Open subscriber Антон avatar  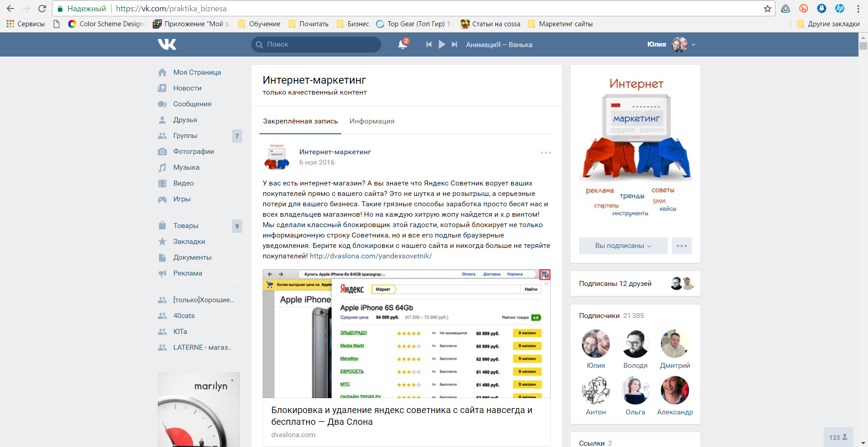pyautogui.click(x=596, y=390)
